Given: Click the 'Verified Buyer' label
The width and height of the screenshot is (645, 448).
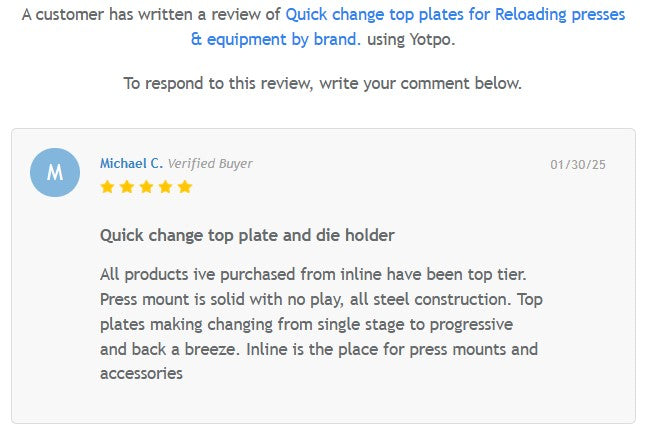Looking at the screenshot, I should (210, 163).
